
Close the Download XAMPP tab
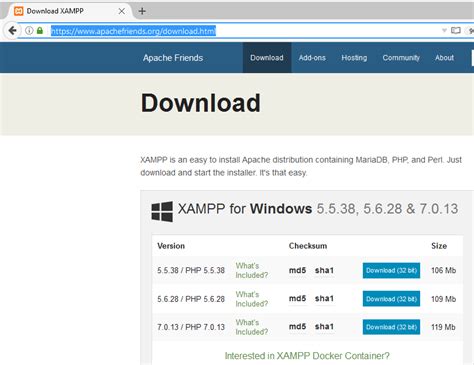point(122,11)
